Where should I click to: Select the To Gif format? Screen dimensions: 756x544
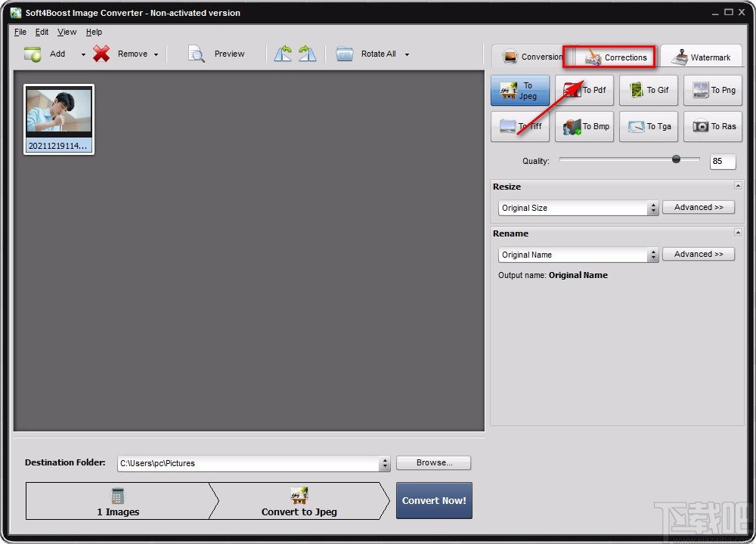[649, 90]
